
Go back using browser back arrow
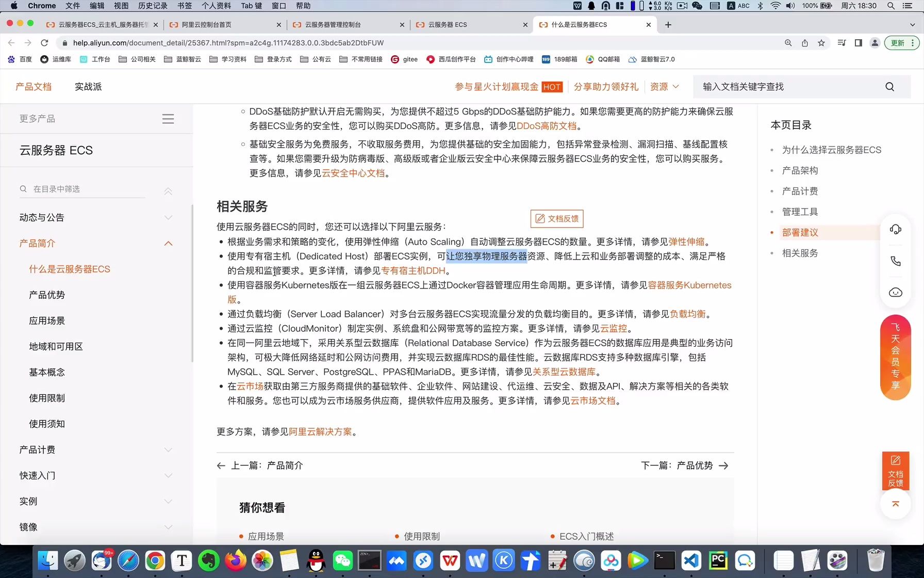pyautogui.click(x=11, y=43)
